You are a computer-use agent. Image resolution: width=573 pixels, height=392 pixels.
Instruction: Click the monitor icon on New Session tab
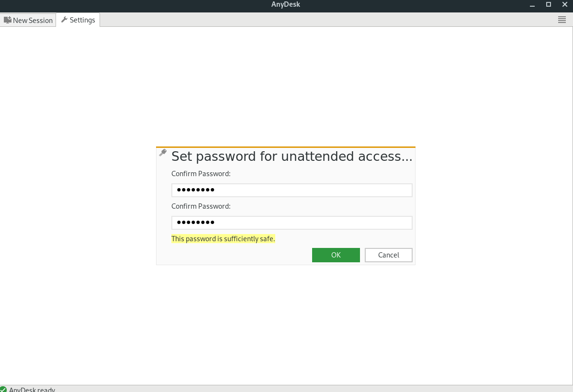(x=8, y=20)
